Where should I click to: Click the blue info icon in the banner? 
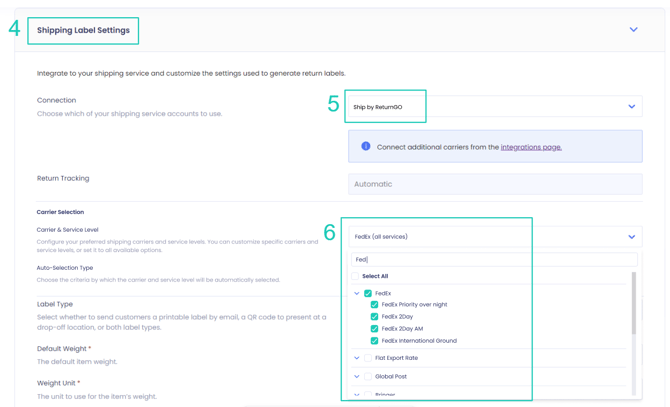pos(366,147)
